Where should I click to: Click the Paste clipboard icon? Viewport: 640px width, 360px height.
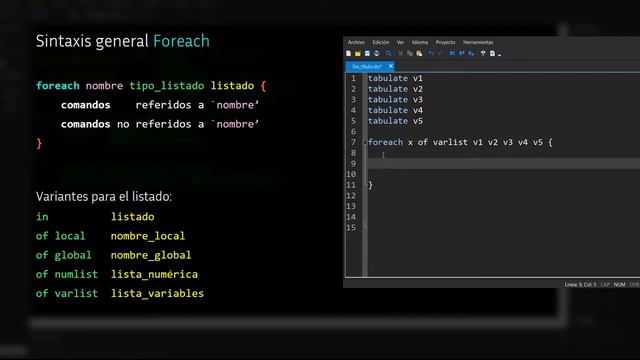(x=419, y=53)
